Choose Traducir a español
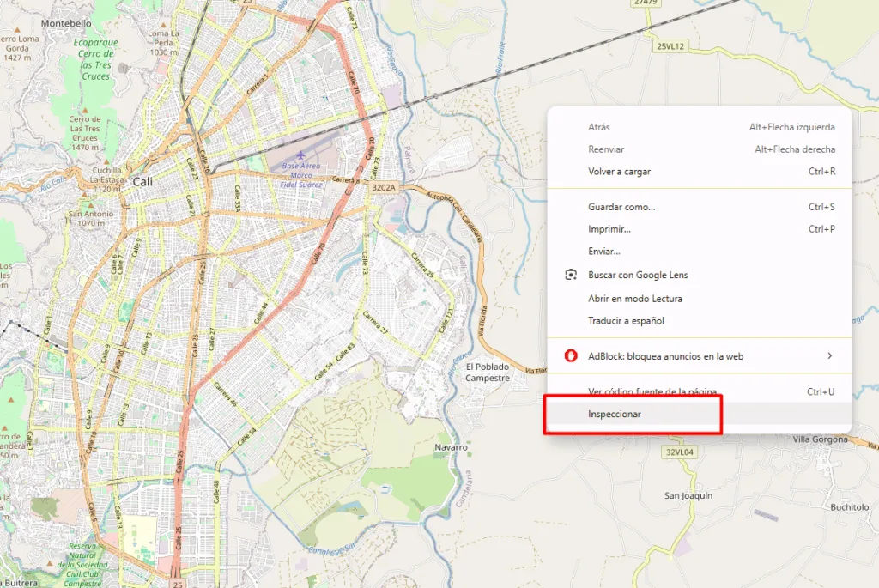The height and width of the screenshot is (588, 879). [699, 321]
